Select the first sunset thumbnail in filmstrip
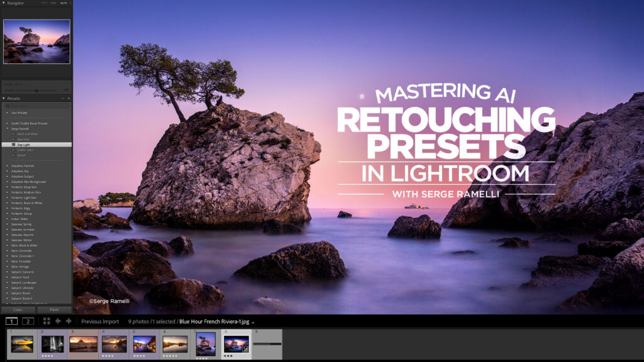This screenshot has height=362, width=644. click(21, 344)
